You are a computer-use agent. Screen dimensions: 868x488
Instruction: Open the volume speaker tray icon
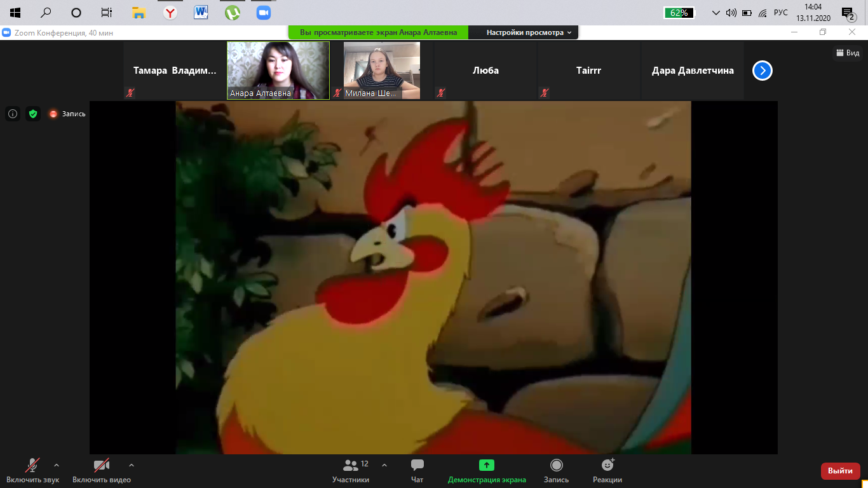coord(731,13)
